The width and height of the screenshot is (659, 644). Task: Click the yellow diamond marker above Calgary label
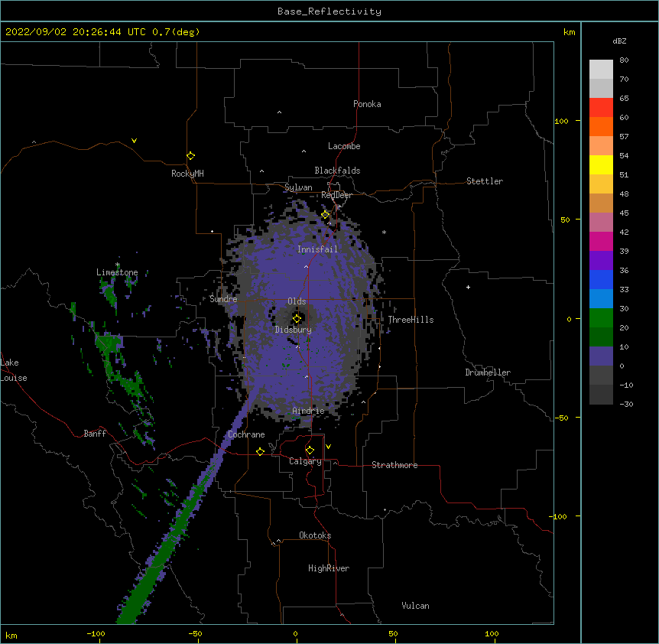pos(310,450)
